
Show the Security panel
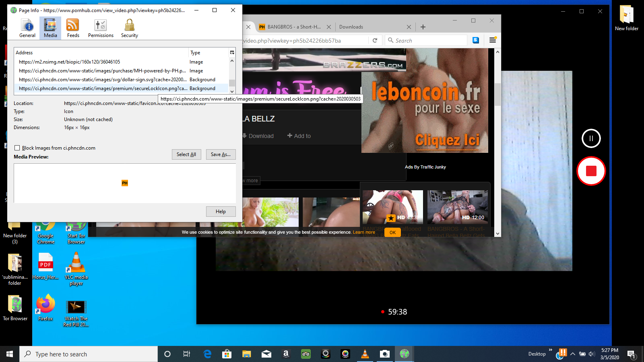tap(129, 28)
